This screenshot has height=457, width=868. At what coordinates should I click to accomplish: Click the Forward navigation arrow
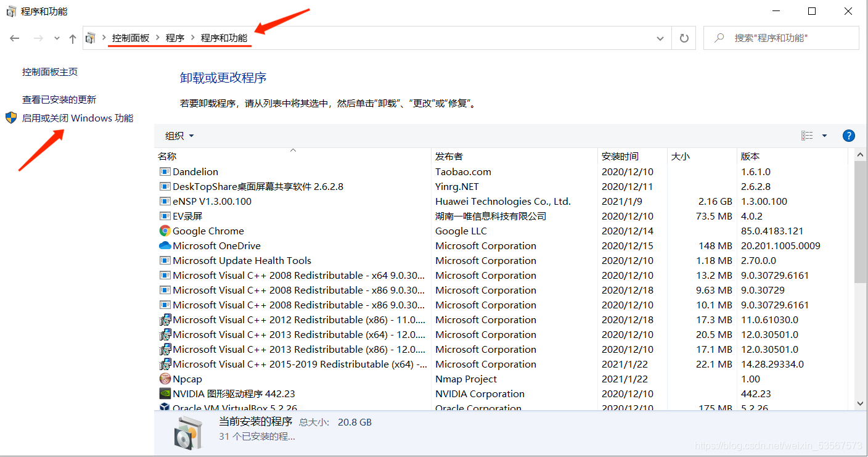38,38
